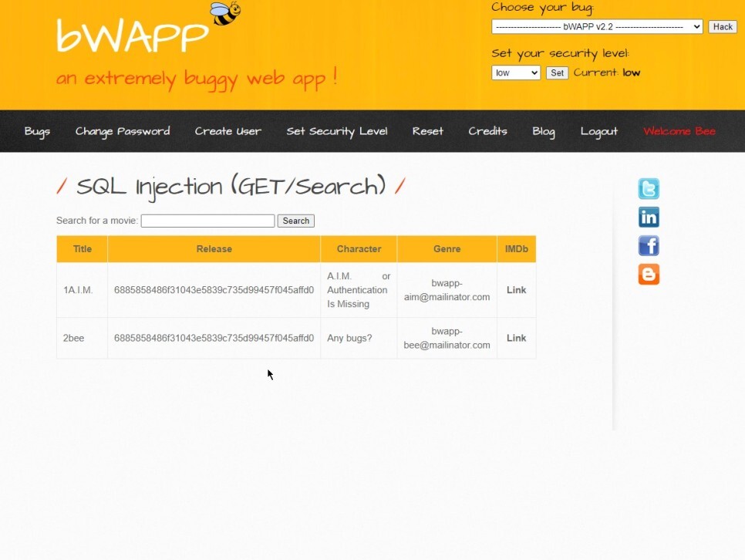The height and width of the screenshot is (560, 745).
Task: Open the Credits page
Action: click(487, 131)
